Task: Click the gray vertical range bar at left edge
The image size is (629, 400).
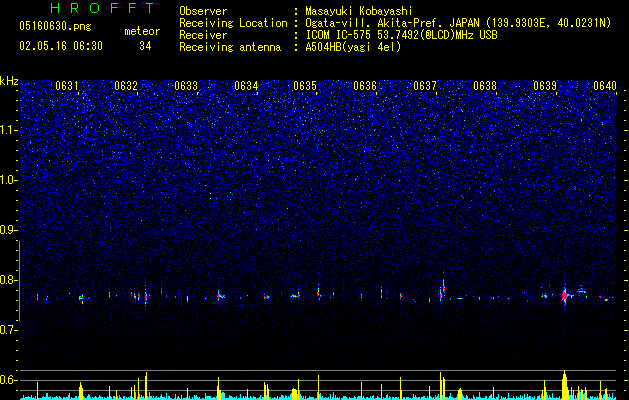Action: click(x=19, y=280)
